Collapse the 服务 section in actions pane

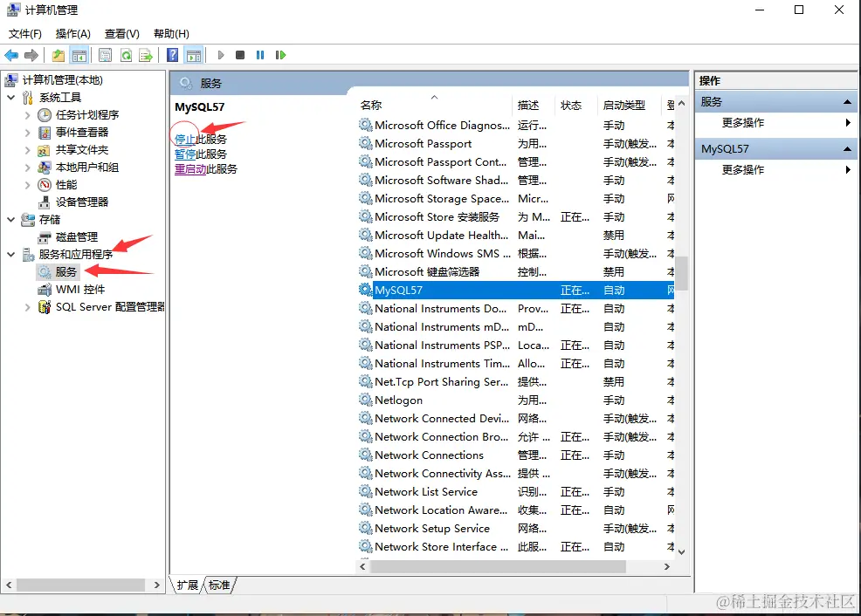pos(847,102)
